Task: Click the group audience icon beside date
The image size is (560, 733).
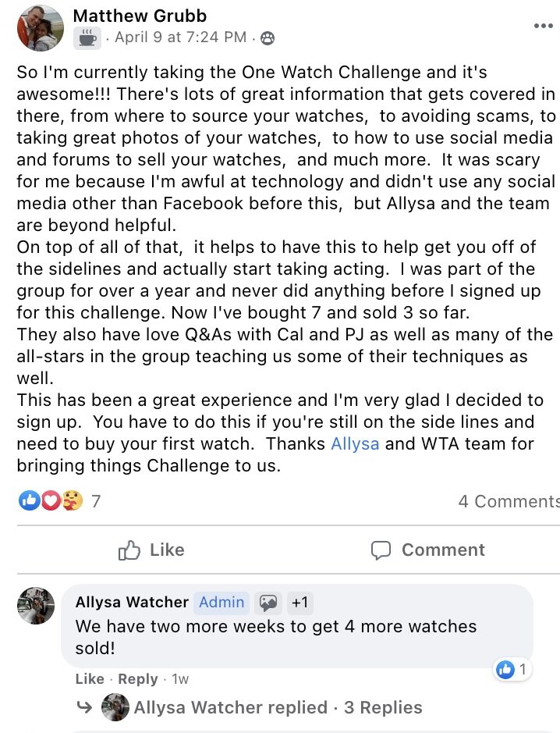Action: click(x=268, y=37)
